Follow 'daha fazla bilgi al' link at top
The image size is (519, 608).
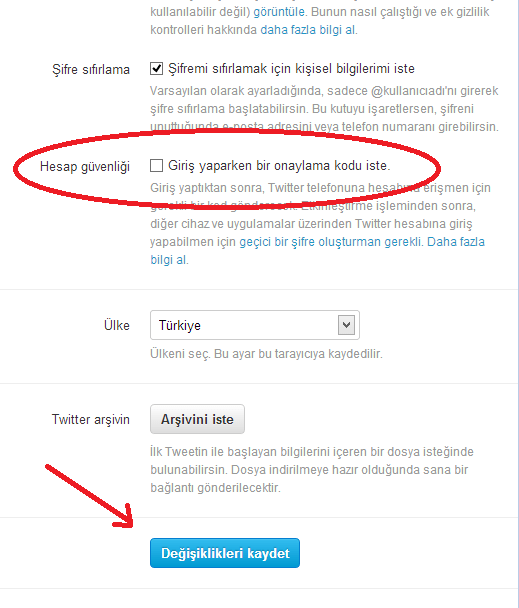click(308, 30)
